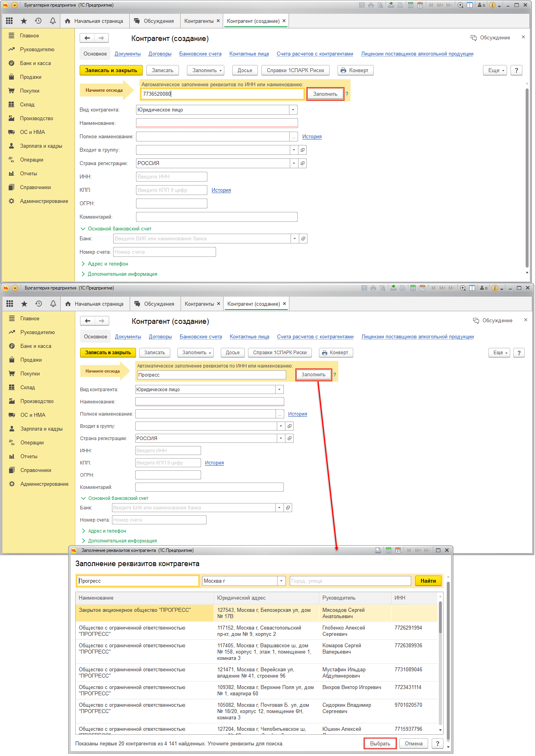Open notifications bell in 7736520080 window

[53, 21]
